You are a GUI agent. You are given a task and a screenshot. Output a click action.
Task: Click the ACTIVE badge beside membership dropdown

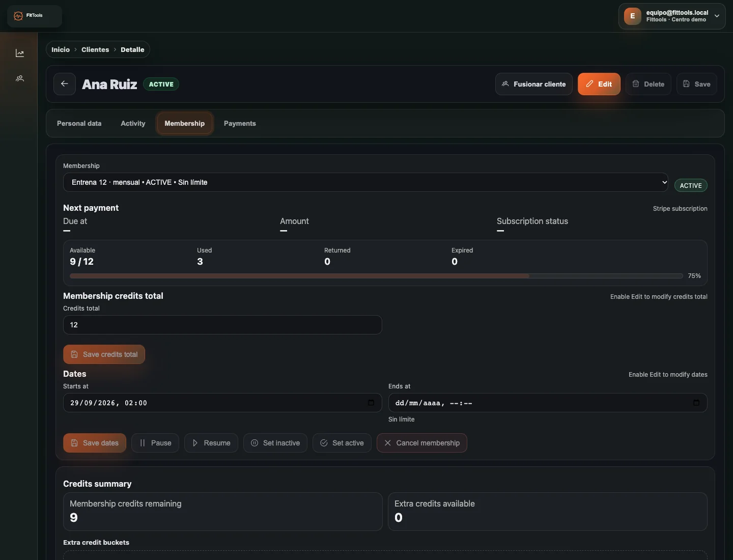[x=691, y=185]
